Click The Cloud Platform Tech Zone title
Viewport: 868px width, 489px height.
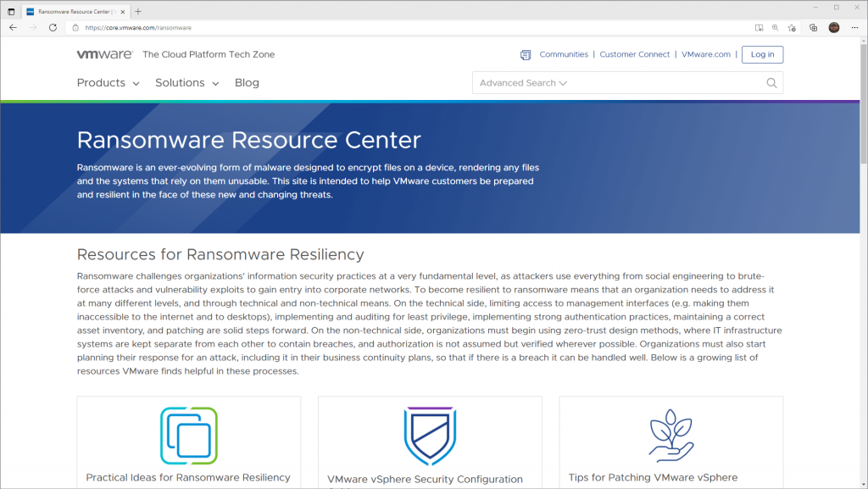point(209,54)
